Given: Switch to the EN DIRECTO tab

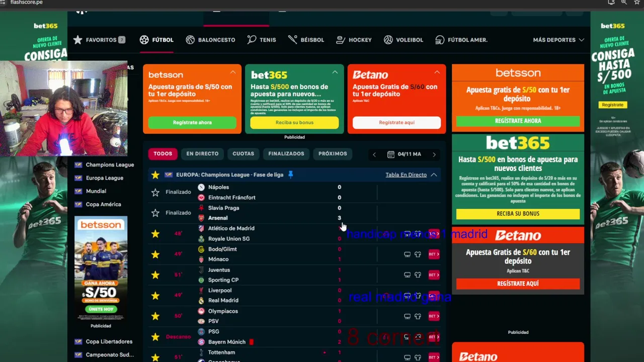Looking at the screenshot, I should point(202,154).
